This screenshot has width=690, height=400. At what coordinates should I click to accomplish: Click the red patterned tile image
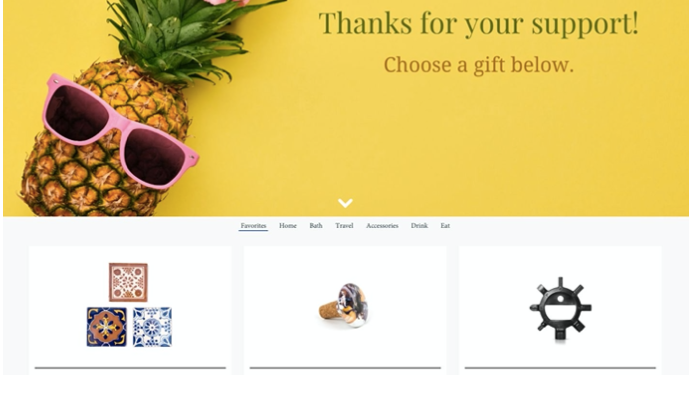[128, 282]
